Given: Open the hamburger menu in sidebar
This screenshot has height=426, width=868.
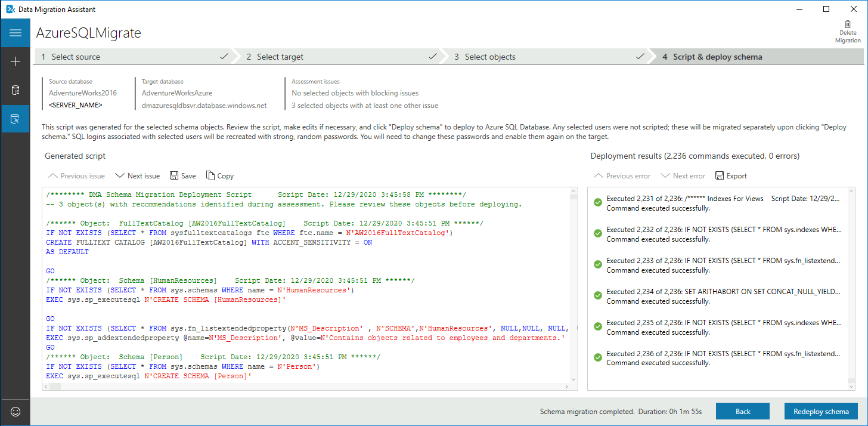Looking at the screenshot, I should (x=15, y=33).
